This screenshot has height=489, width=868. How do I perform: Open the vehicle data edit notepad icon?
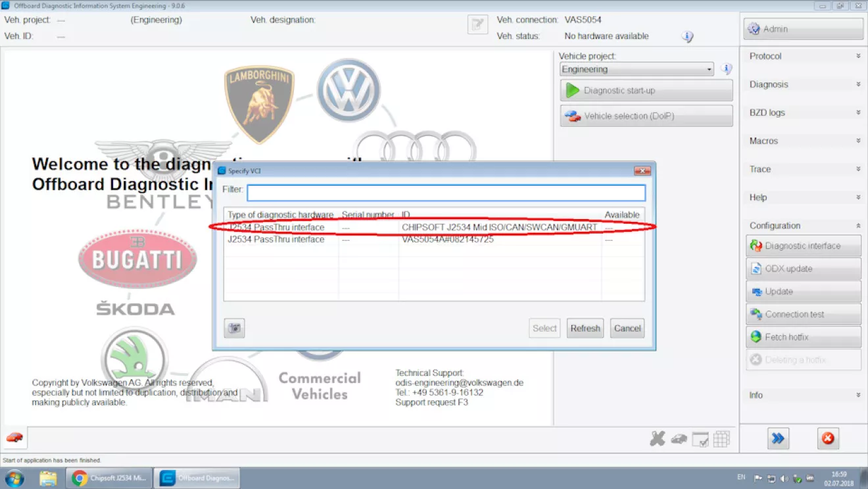477,25
